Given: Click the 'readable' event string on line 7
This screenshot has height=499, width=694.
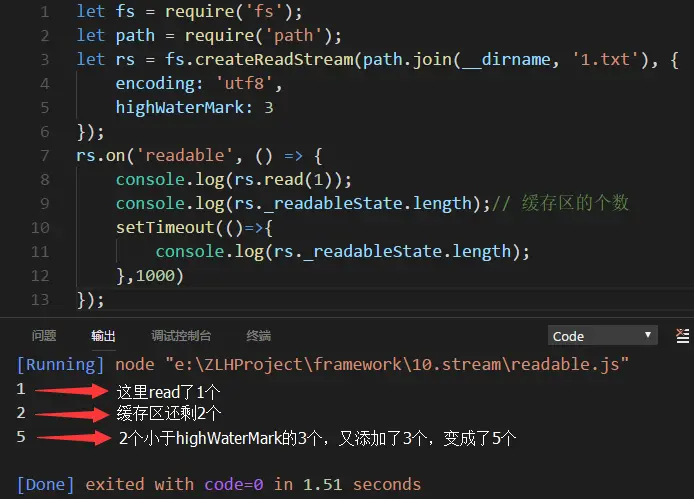Looking at the screenshot, I should 185,155.
